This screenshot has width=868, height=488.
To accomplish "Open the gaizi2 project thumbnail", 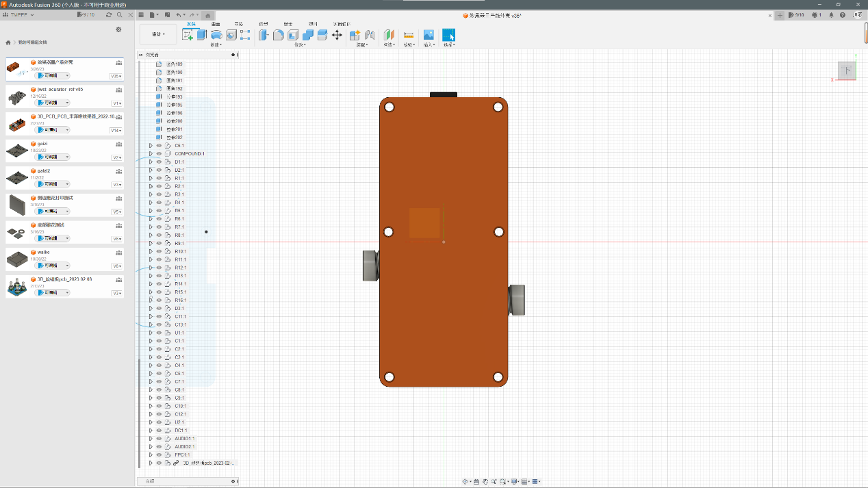I will (17, 177).
